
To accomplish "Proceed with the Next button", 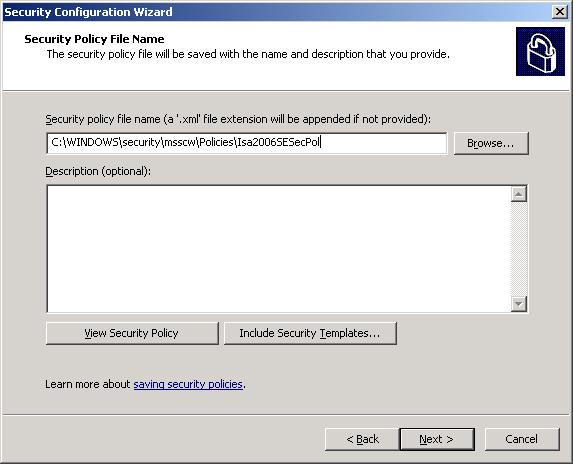I will click(437, 439).
